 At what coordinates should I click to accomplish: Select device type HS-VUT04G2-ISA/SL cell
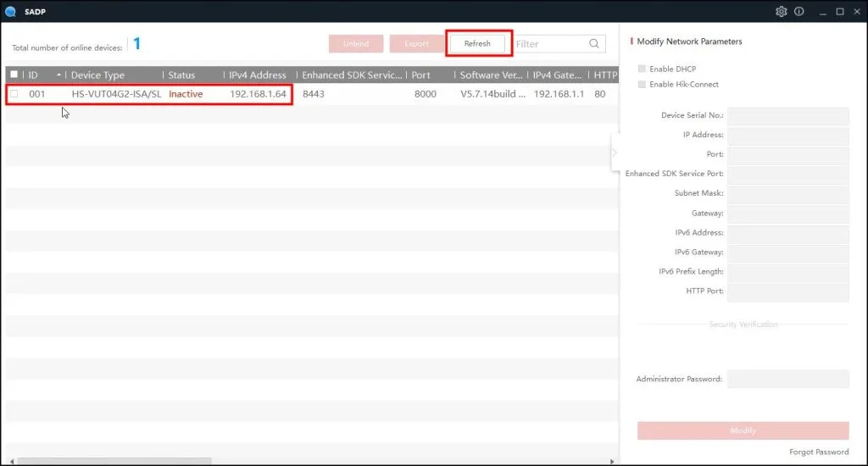click(116, 94)
